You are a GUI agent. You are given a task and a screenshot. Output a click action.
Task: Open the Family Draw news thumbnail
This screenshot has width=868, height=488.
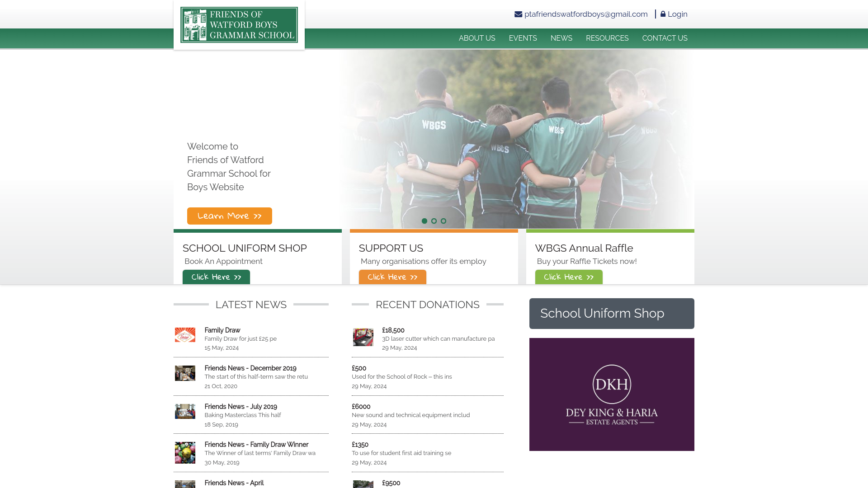[x=185, y=335]
